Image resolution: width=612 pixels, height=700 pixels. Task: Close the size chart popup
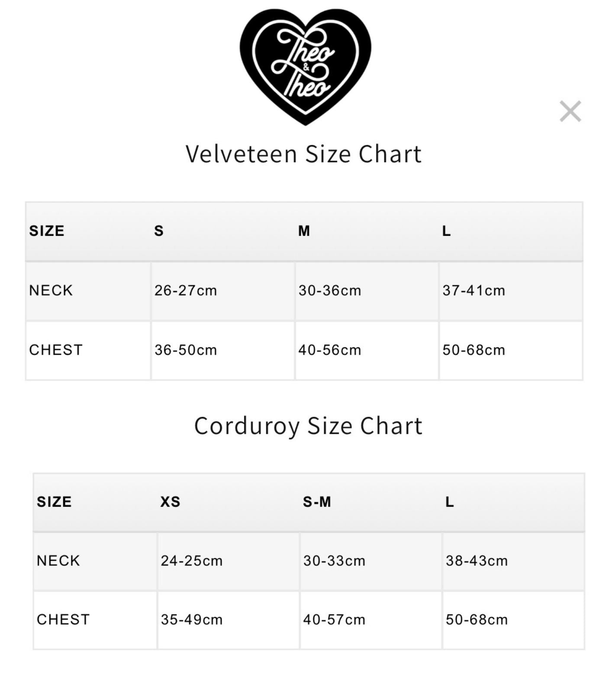pyautogui.click(x=570, y=112)
